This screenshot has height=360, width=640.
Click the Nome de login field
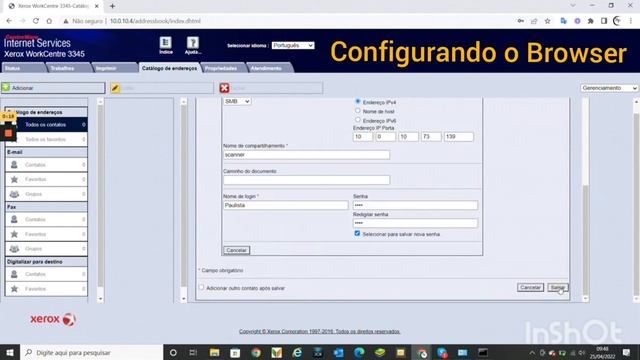pyautogui.click(x=286, y=205)
